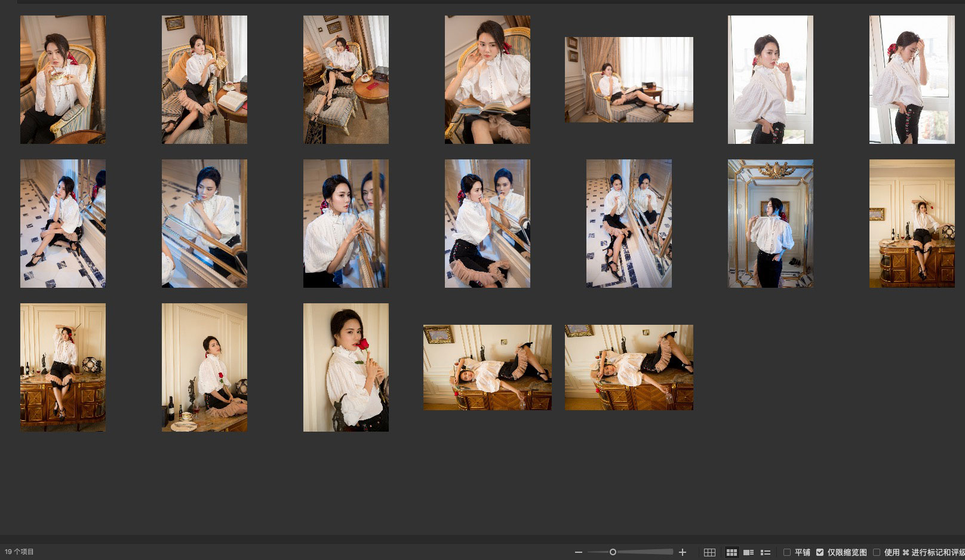This screenshot has width=965, height=560.
Task: Select the cabinet photo with arm raised overhead
Action: click(63, 367)
